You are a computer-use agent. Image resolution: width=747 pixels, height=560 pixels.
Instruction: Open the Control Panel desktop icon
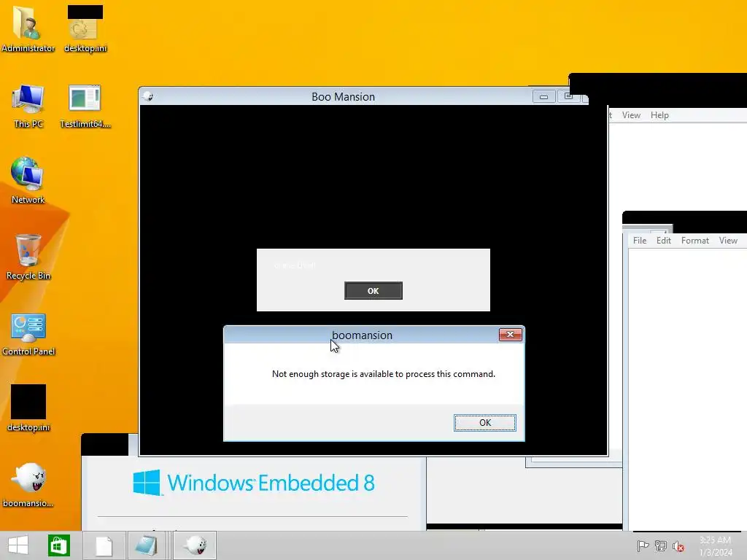coord(28,333)
